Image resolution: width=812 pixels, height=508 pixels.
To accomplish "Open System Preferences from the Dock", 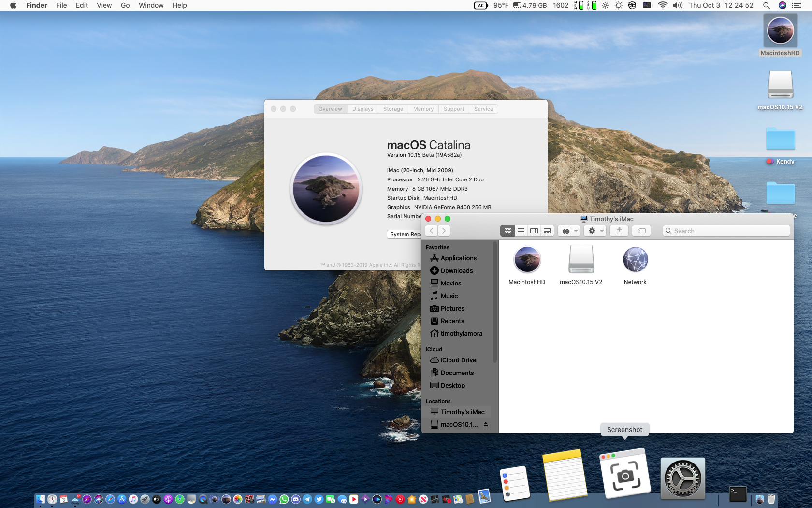I will point(682,478).
